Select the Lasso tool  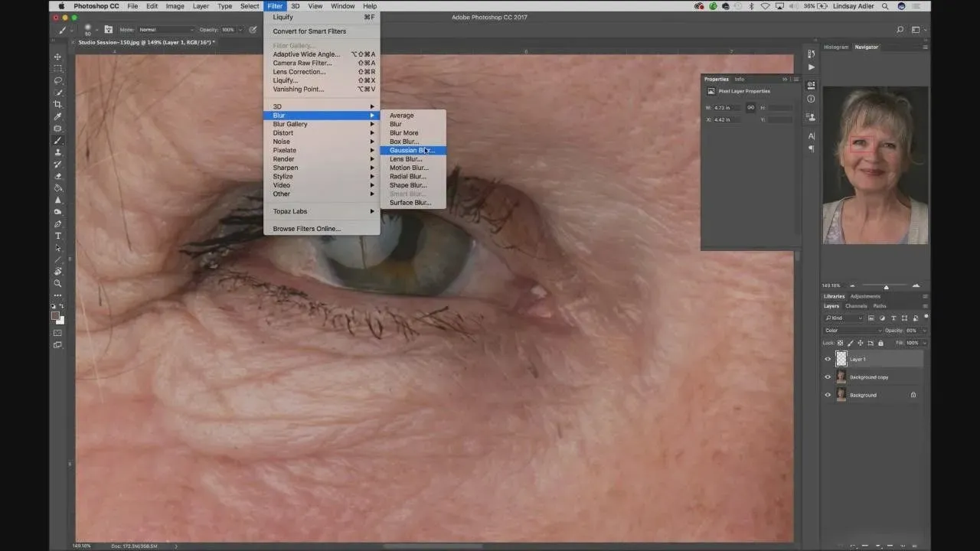pyautogui.click(x=57, y=80)
